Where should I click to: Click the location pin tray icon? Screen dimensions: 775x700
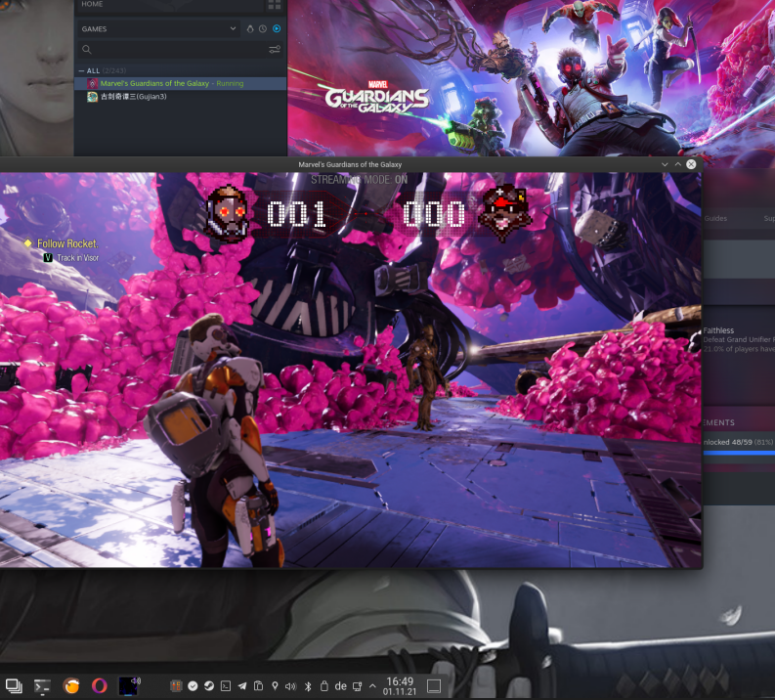click(x=275, y=685)
